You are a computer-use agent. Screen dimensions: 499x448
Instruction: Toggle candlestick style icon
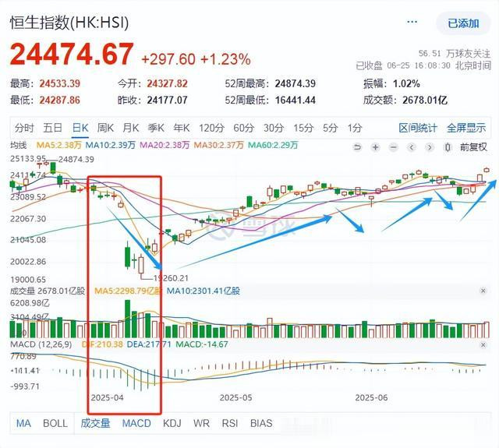(448, 147)
